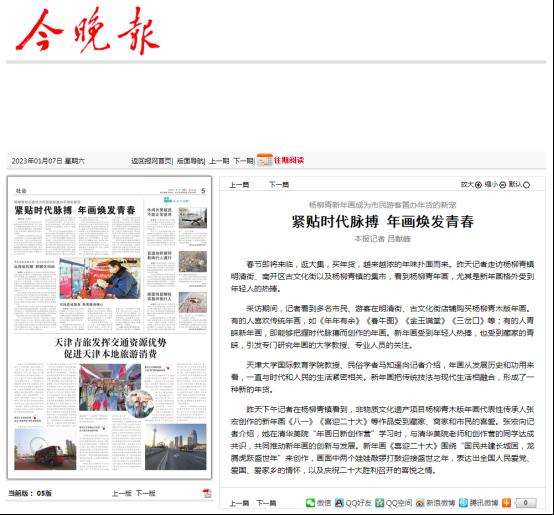Click the article title 紧贴时代脉搏 年画焕发青春

coord(383,222)
